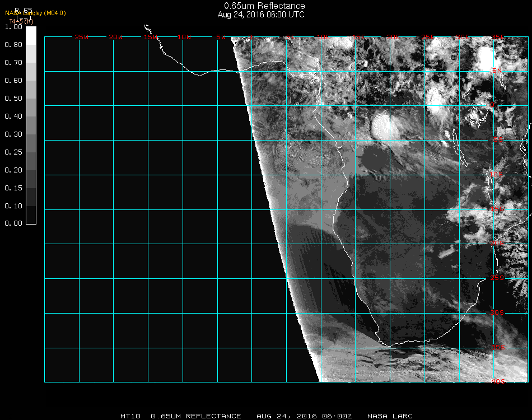Click the 5W longitude label

pyautogui.click(x=221, y=37)
